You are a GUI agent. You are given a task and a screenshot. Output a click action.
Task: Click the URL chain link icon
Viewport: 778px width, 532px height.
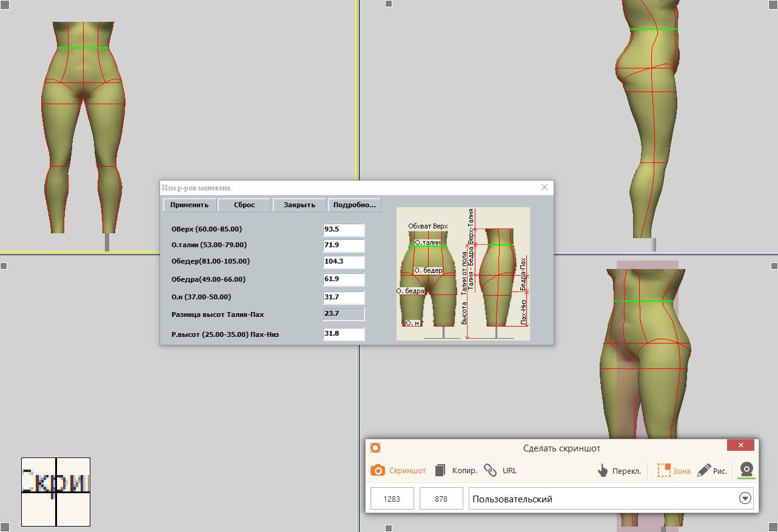tap(490, 470)
